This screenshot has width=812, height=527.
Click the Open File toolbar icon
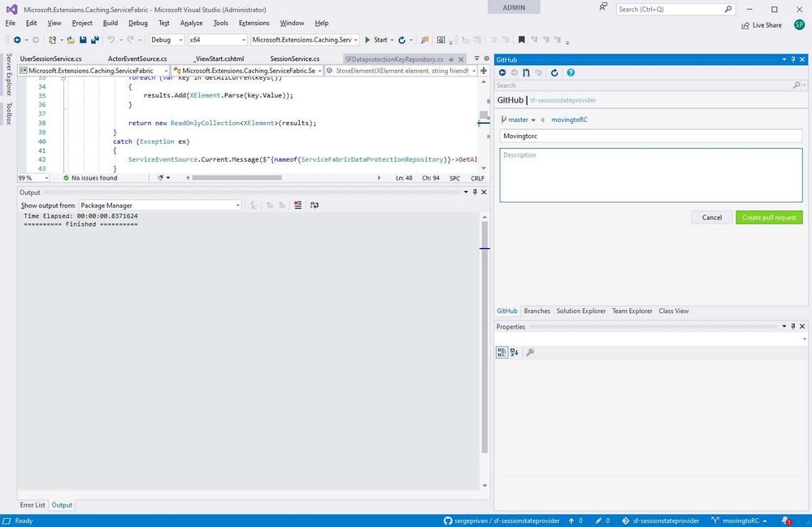pos(71,40)
